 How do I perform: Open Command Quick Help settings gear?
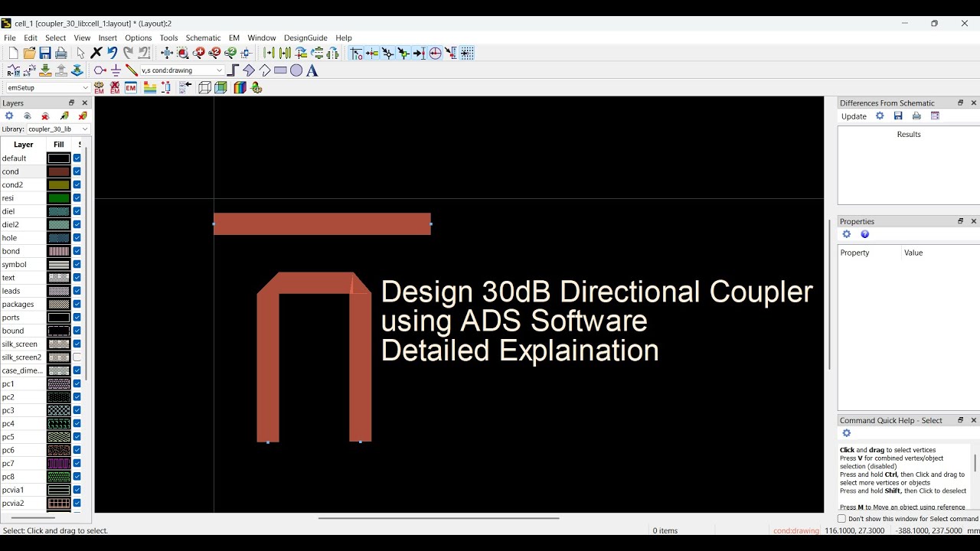tap(847, 433)
